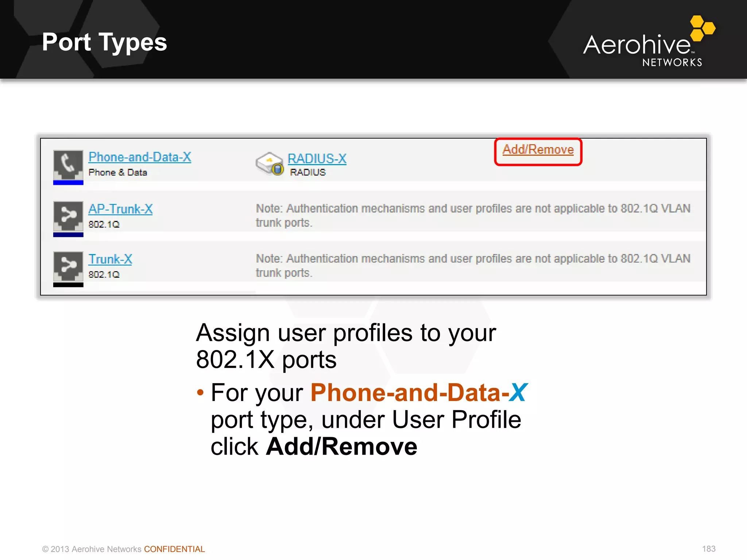Click the '802.1Q' label under AP-Trunk-X

104,224
